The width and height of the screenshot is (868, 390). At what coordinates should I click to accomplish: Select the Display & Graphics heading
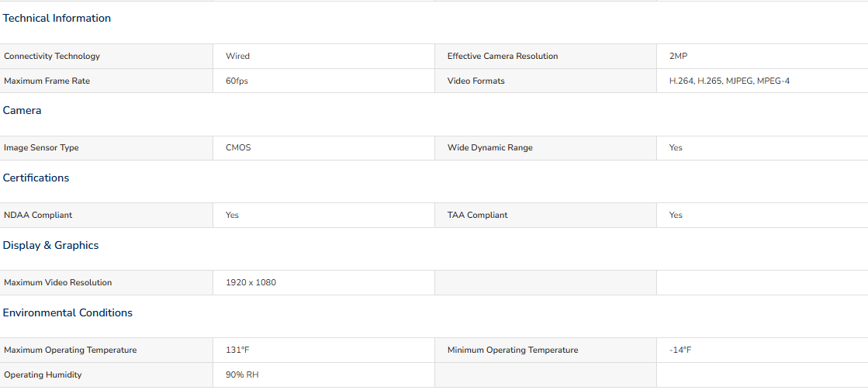tap(51, 246)
